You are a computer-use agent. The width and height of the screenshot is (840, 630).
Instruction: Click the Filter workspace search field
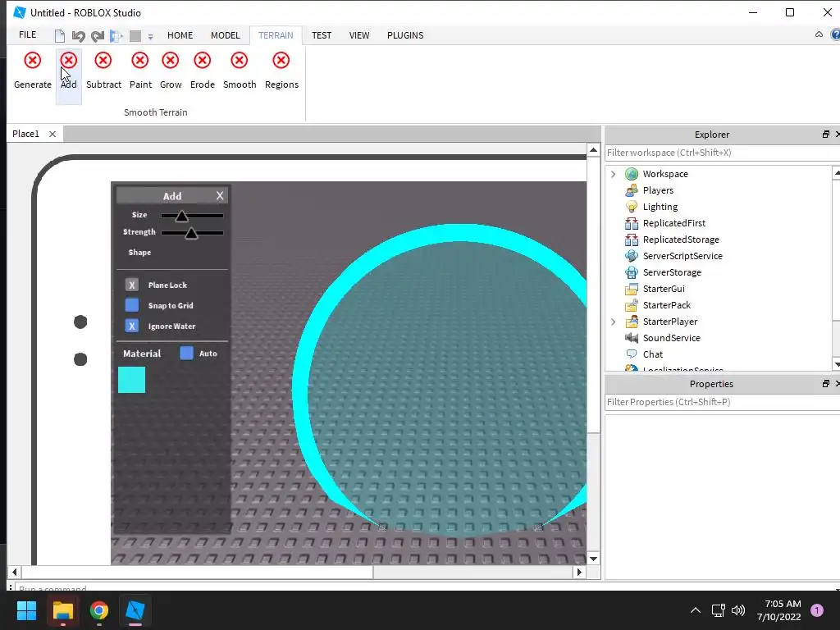pyautogui.click(x=722, y=153)
